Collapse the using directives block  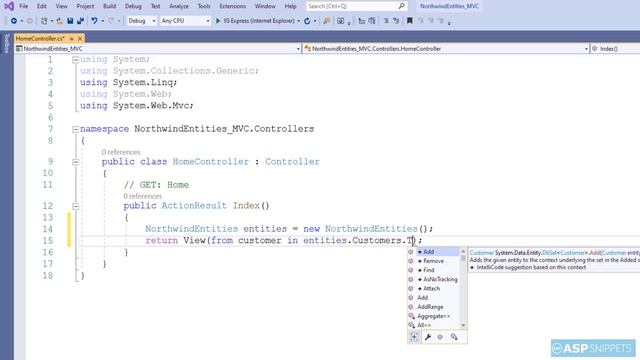tap(76, 60)
